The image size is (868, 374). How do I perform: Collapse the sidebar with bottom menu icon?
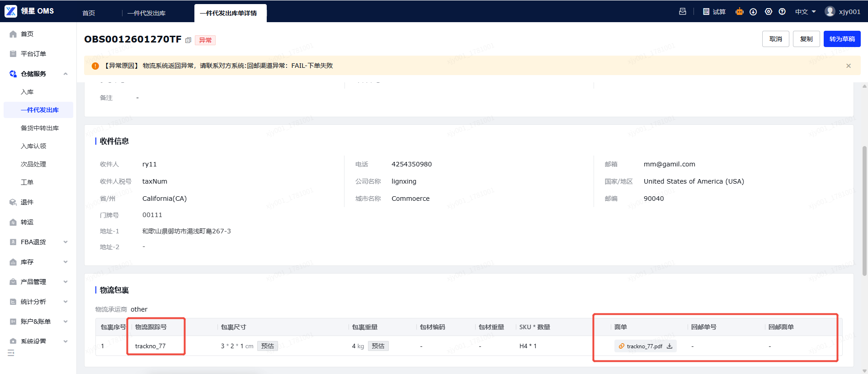pos(11,353)
